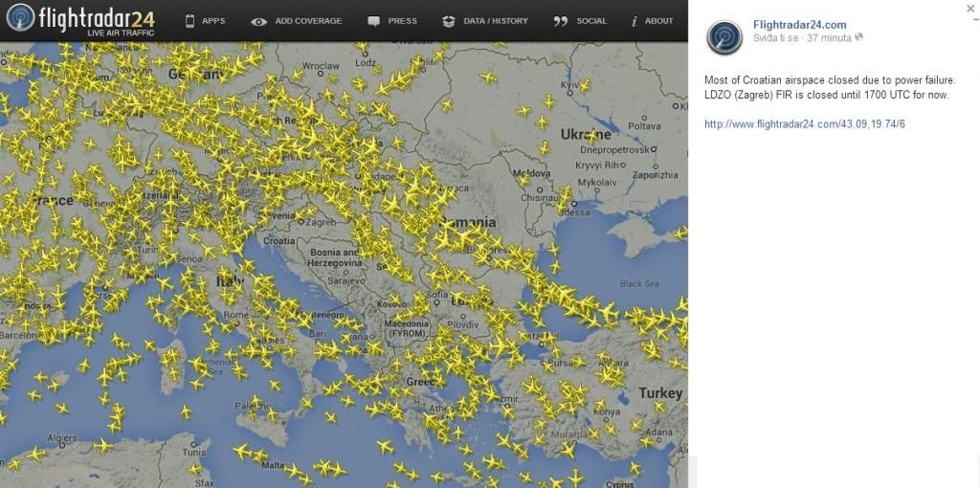The image size is (980, 488).
Task: Click the Zagreb city label on map
Action: click(x=321, y=222)
